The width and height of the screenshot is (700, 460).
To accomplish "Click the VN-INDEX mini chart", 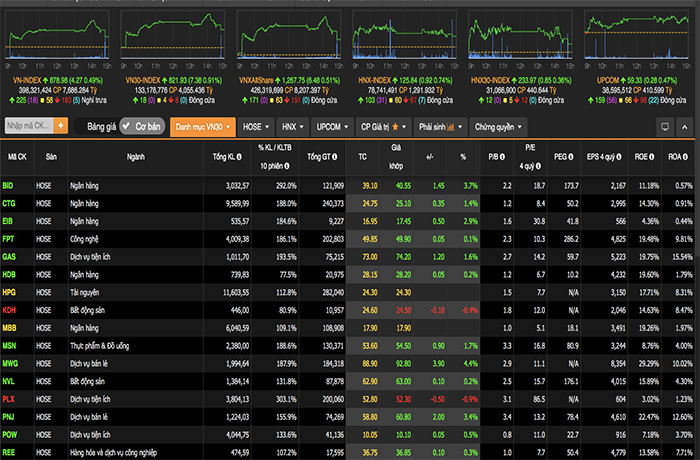I will click(x=55, y=37).
